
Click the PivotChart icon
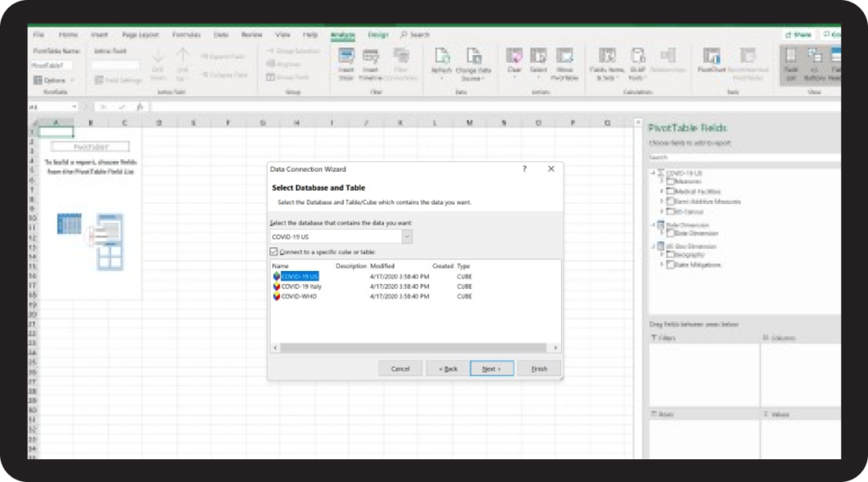(711, 57)
